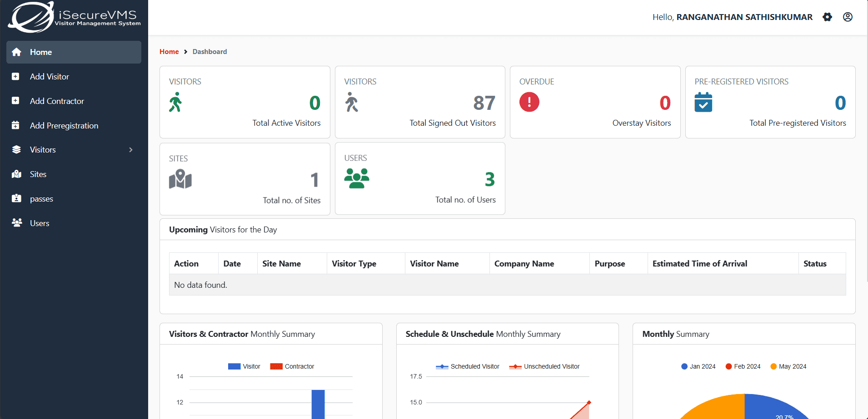Open the user profile account icon
The height and width of the screenshot is (419, 868).
click(848, 17)
